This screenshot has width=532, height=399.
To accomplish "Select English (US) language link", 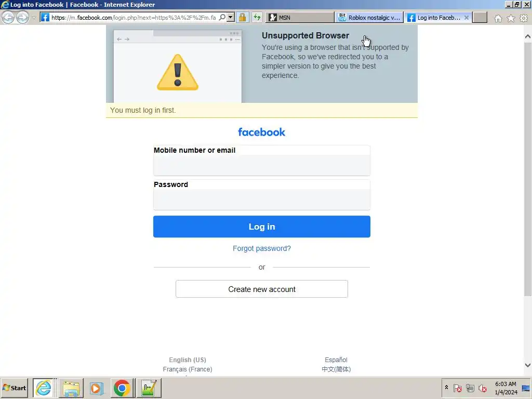I will [188, 360].
